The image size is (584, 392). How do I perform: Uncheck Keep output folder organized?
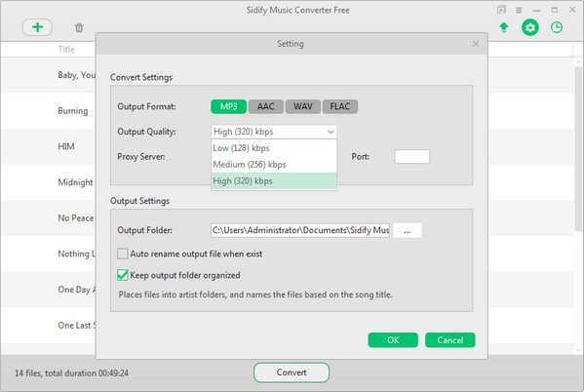(123, 275)
